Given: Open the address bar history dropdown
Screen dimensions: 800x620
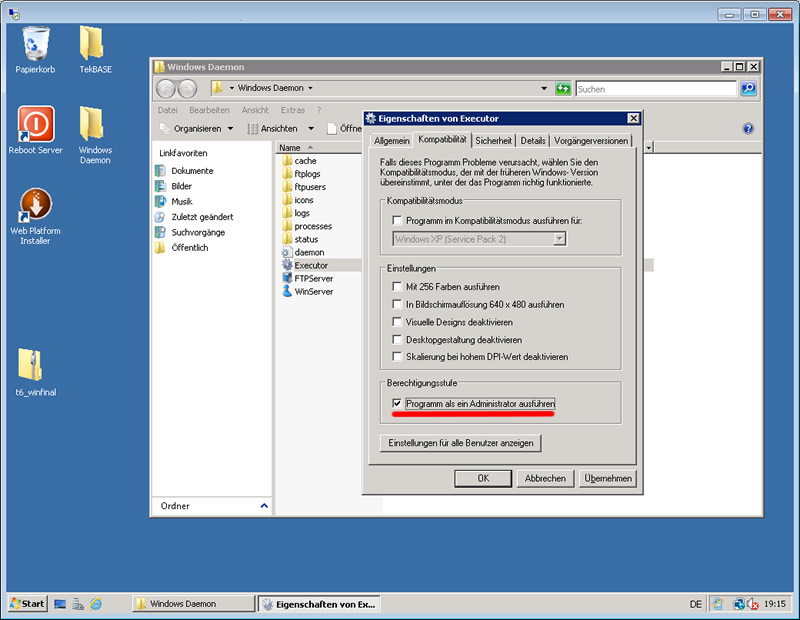Looking at the screenshot, I should [544, 89].
